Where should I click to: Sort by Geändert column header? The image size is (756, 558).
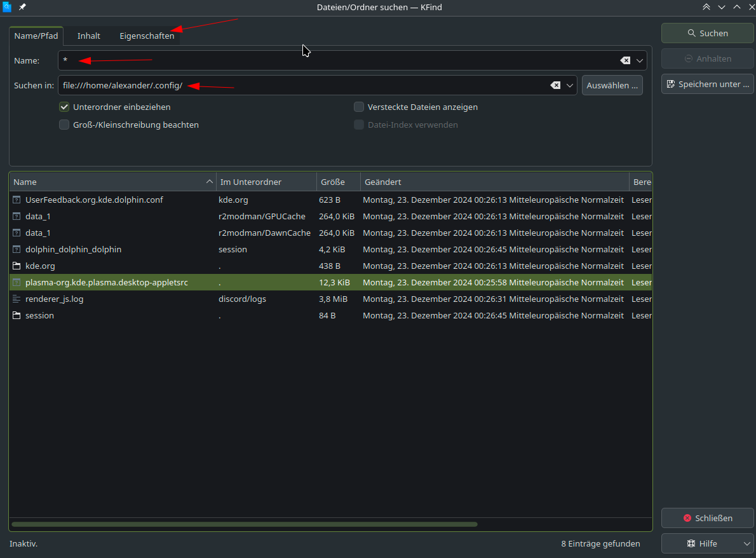pyautogui.click(x=495, y=182)
